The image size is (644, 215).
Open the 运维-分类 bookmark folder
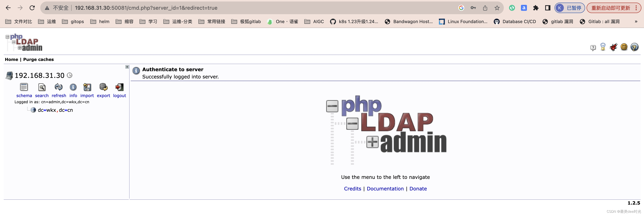click(178, 21)
